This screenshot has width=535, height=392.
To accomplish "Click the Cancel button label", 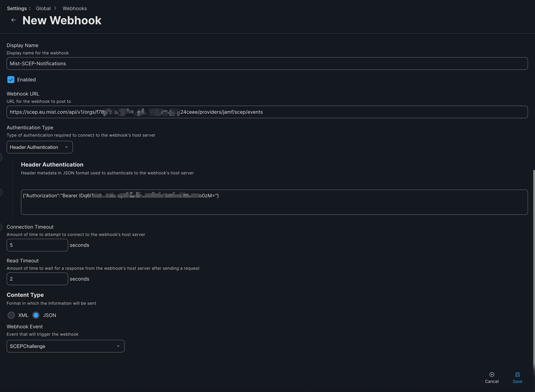I will click(492, 381).
